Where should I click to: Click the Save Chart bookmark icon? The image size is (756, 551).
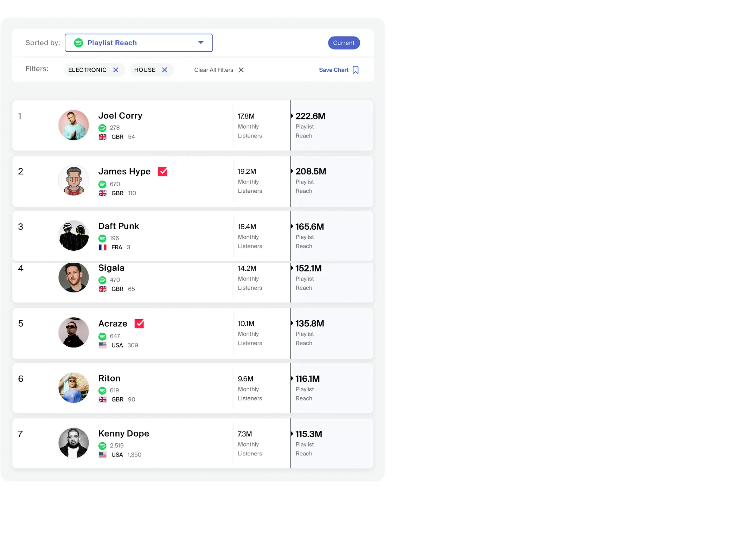coord(357,70)
